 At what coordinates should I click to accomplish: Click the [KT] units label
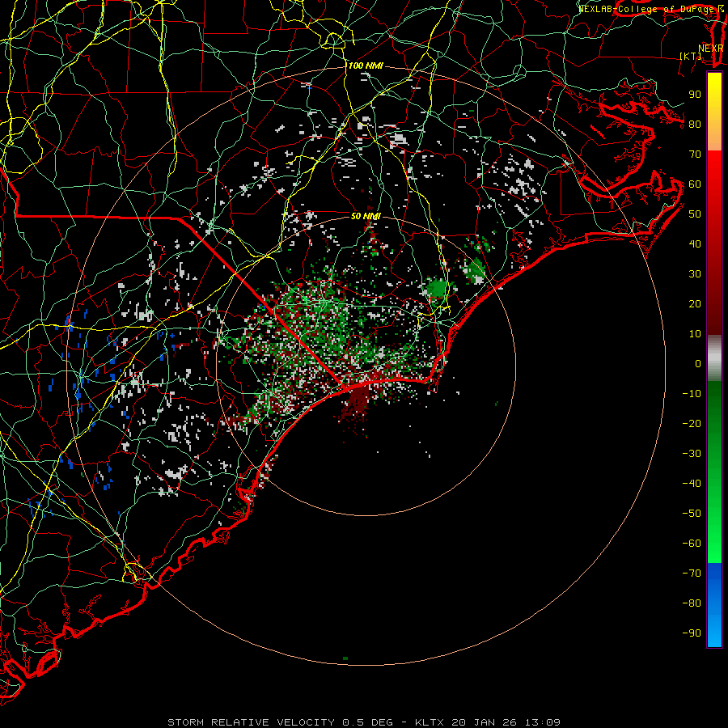pos(690,56)
